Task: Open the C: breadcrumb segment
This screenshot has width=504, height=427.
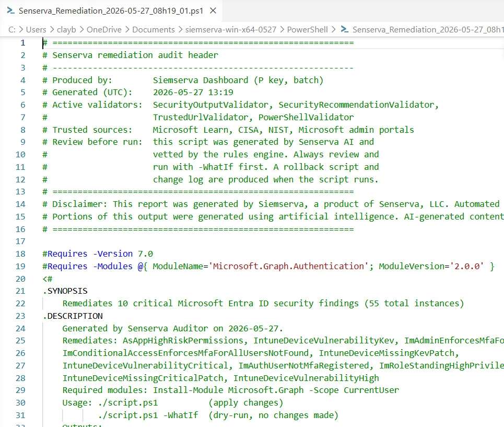Action: pyautogui.click(x=12, y=30)
